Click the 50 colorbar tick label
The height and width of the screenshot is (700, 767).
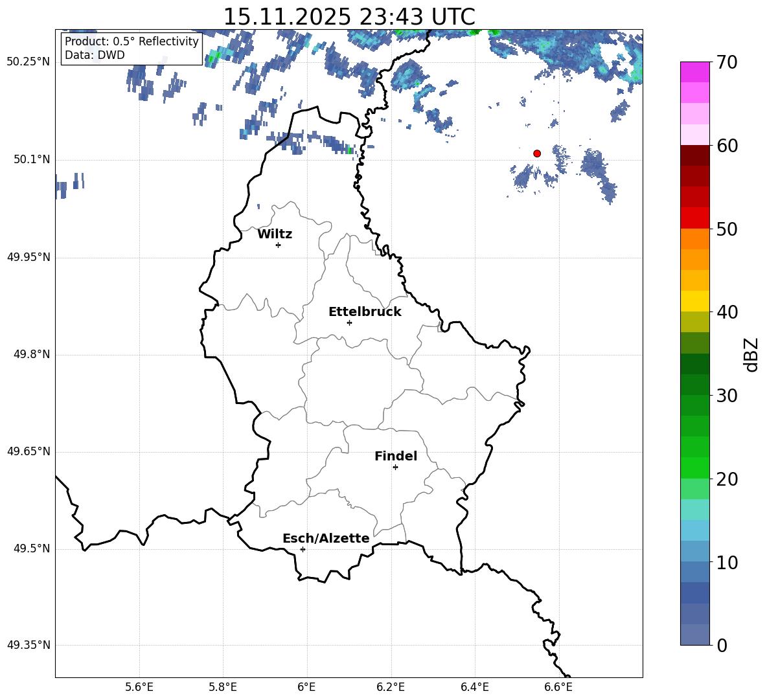click(x=727, y=229)
